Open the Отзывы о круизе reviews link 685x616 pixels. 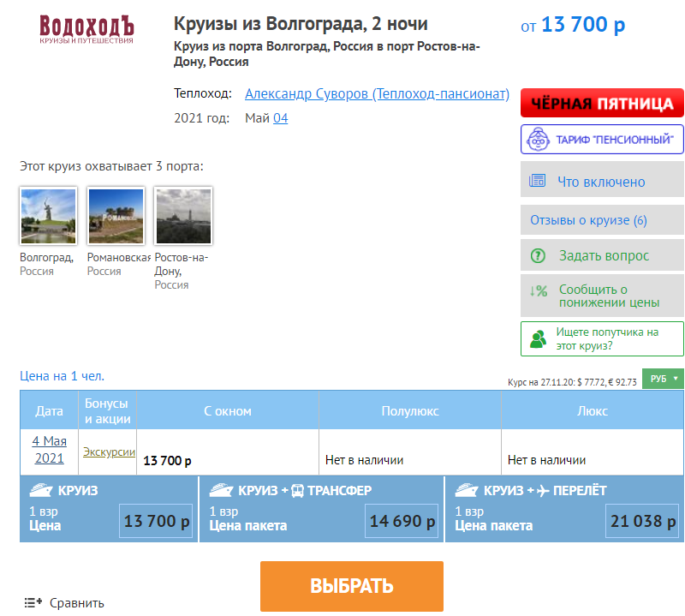[588, 220]
